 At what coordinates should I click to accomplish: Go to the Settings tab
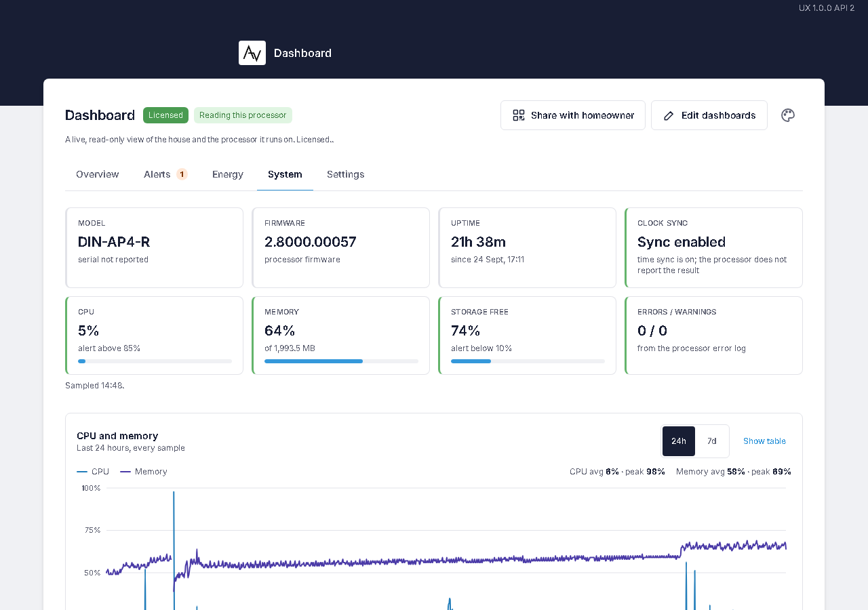(346, 174)
